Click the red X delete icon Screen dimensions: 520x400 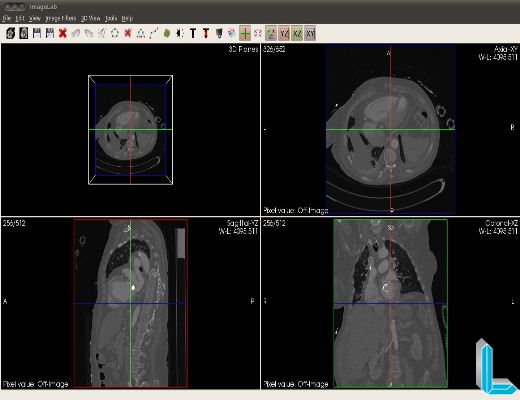63,33
